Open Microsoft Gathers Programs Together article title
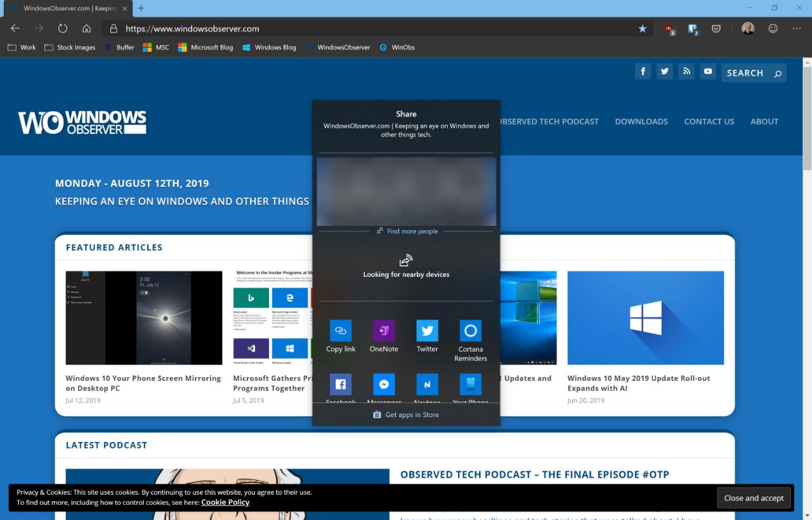The width and height of the screenshot is (812, 520). pos(273,383)
